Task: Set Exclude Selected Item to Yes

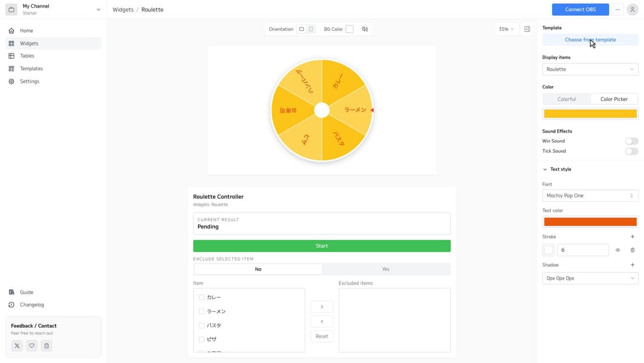Action: (x=386, y=269)
